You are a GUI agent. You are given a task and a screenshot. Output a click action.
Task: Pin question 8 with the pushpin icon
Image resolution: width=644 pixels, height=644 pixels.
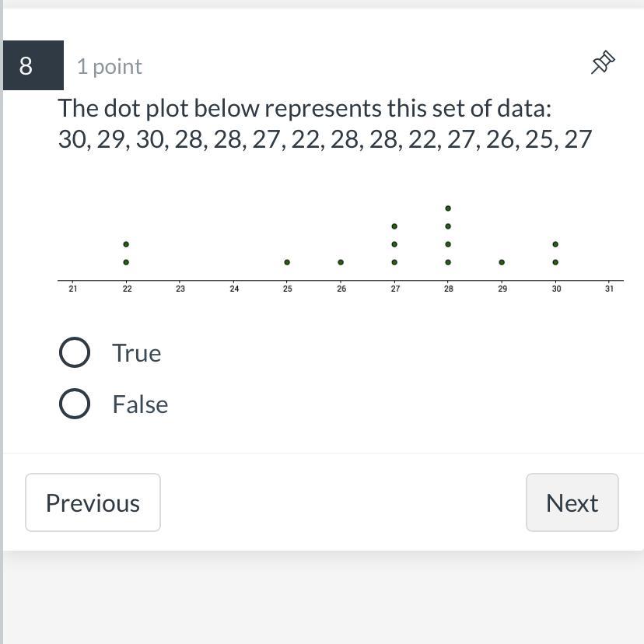[603, 63]
